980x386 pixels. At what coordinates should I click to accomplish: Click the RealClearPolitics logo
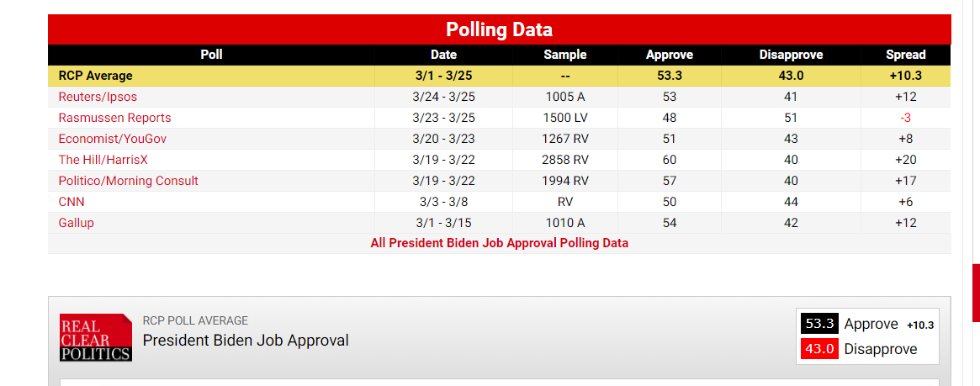pos(95,337)
